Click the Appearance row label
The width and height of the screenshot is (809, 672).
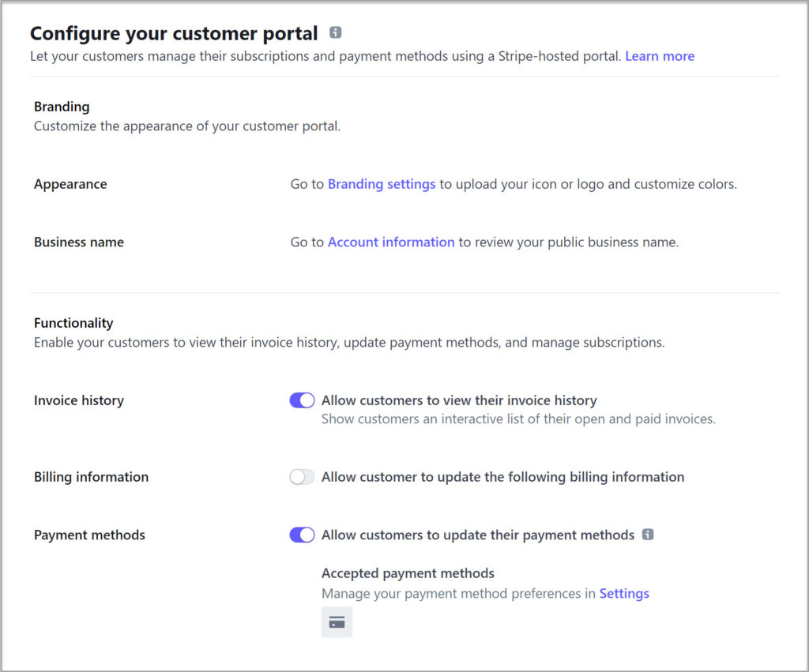pyautogui.click(x=70, y=184)
